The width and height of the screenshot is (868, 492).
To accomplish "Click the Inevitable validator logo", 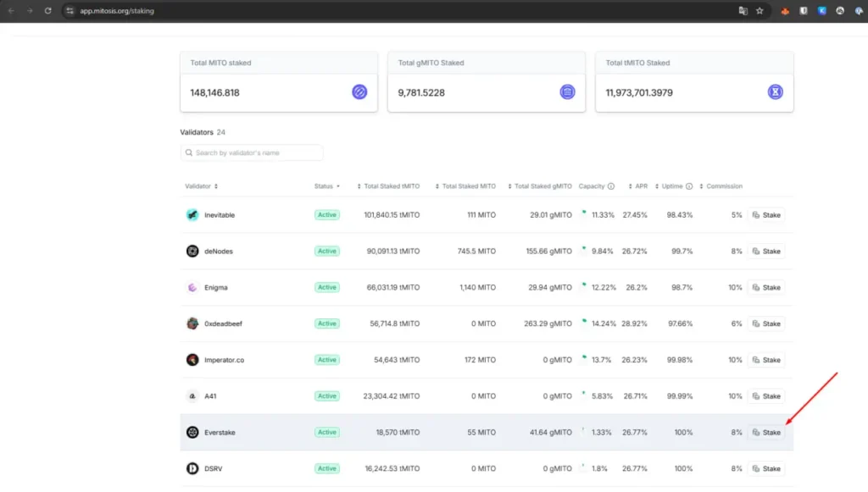I will pyautogui.click(x=192, y=215).
